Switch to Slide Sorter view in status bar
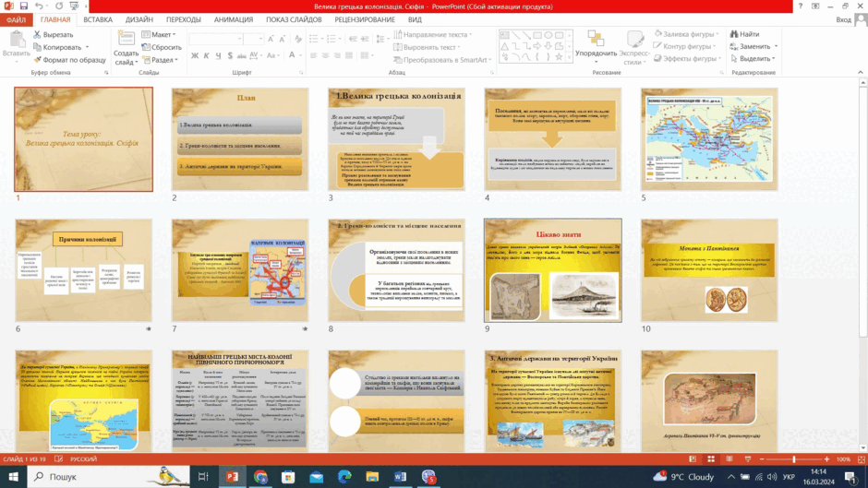The width and height of the screenshot is (868, 488). coord(711,459)
